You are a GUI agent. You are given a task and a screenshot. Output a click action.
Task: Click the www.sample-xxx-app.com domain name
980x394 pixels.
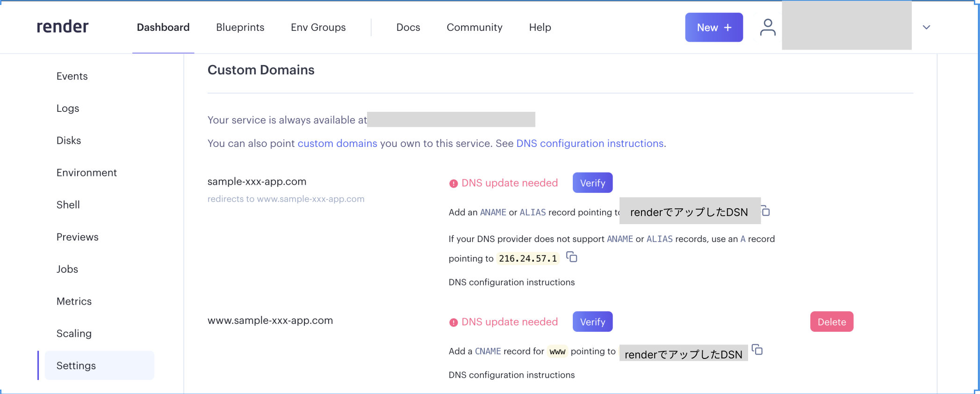(x=270, y=321)
